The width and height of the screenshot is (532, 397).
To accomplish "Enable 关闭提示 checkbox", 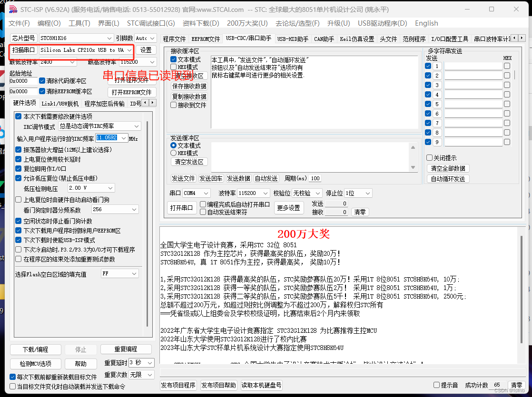I will point(429,158).
